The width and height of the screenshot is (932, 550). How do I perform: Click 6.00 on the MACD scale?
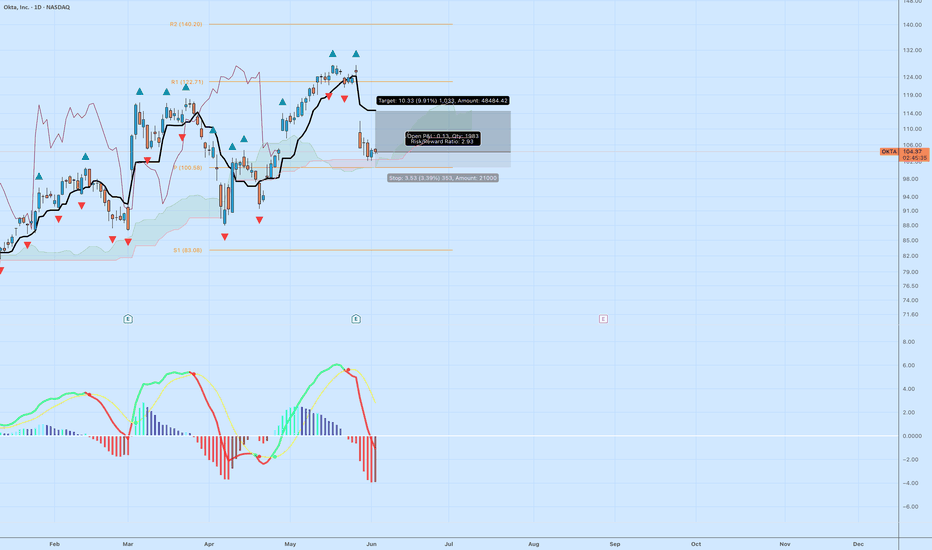click(x=909, y=366)
